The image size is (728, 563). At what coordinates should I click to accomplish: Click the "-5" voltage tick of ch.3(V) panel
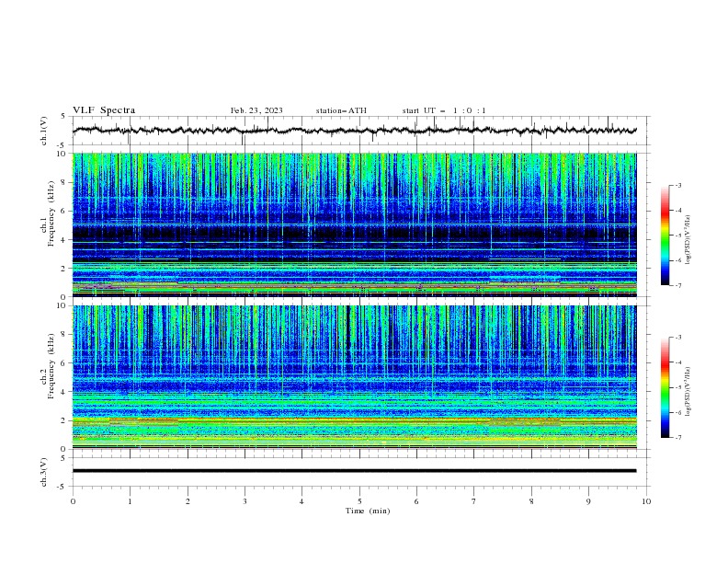63,487
